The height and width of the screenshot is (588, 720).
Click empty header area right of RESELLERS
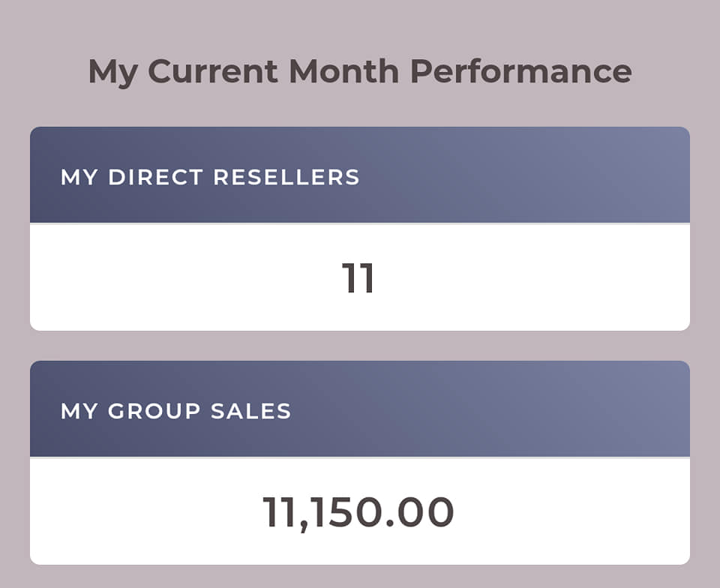pos(523,177)
